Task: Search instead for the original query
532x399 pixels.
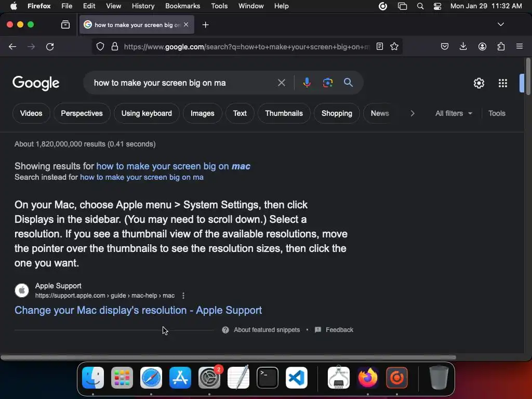Action: pyautogui.click(x=141, y=177)
